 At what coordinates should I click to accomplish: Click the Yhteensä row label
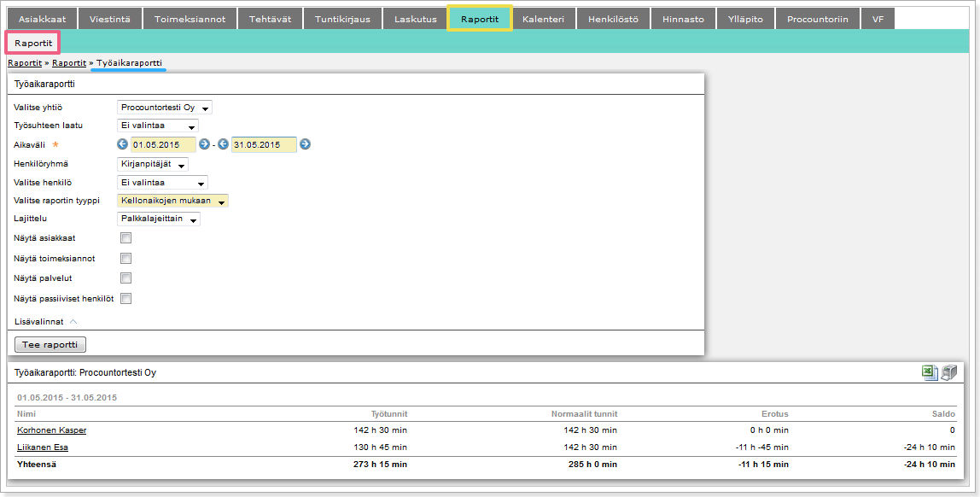37,465
